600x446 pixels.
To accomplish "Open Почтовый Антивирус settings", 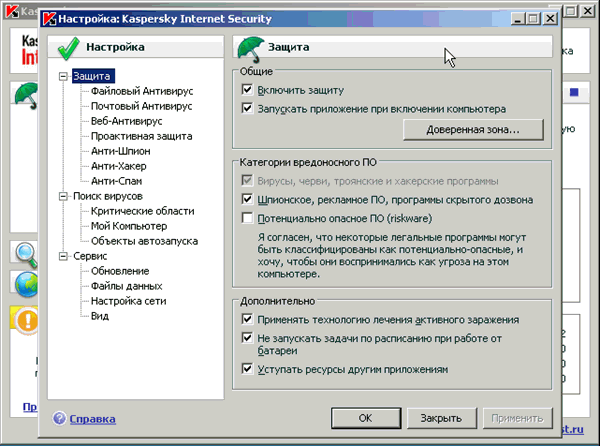I will (141, 106).
